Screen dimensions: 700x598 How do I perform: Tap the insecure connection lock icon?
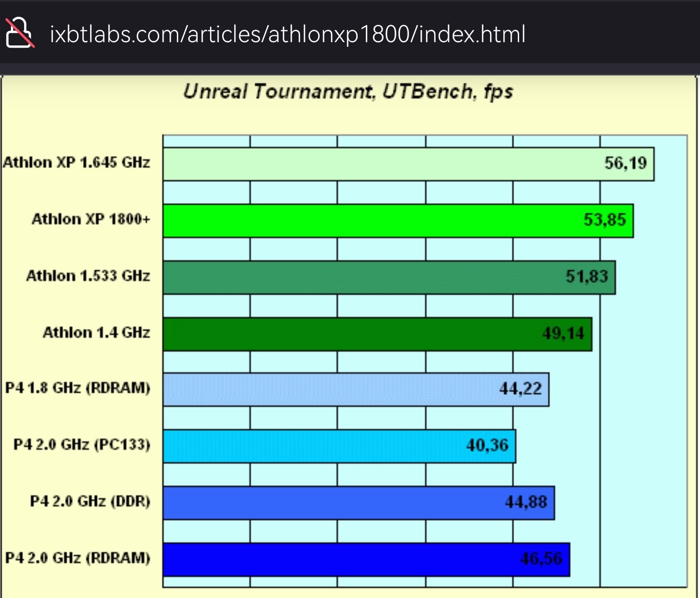click(19, 33)
